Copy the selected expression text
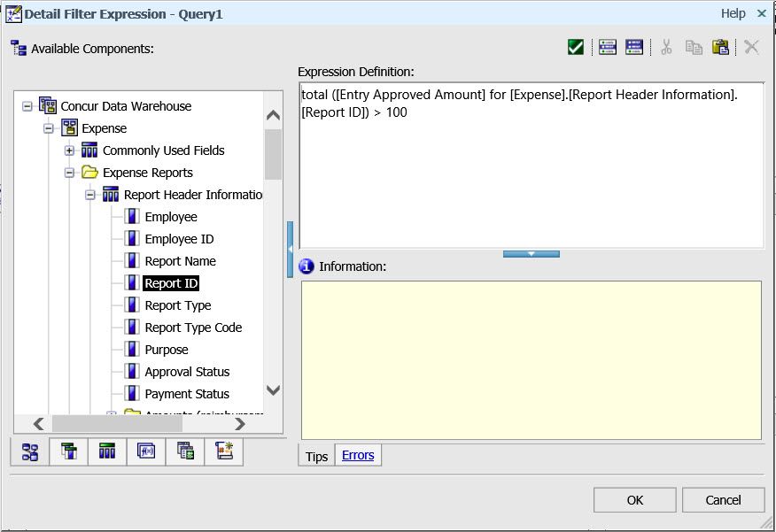Viewport: 776px width, 532px height. 694,48
